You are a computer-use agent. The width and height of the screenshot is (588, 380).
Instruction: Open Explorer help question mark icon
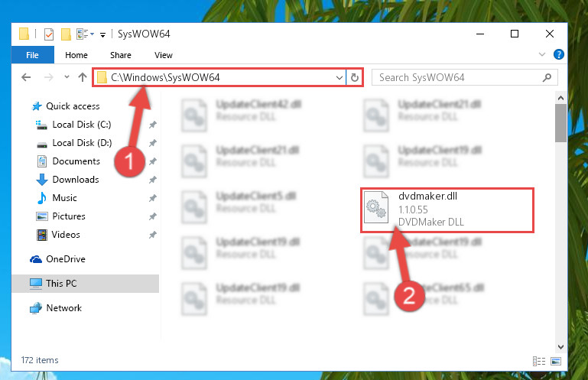[558, 55]
